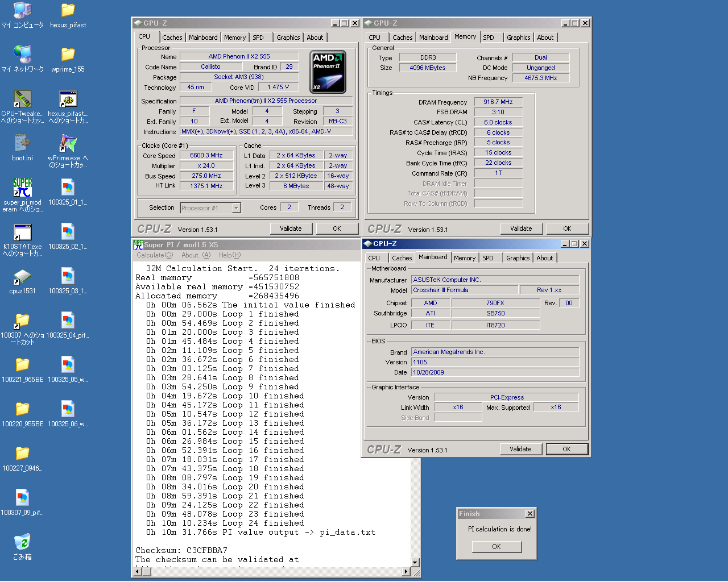Switch to SPD tab in the CPU-tab CPU-Z window
This screenshot has width=728, height=582.
[258, 38]
